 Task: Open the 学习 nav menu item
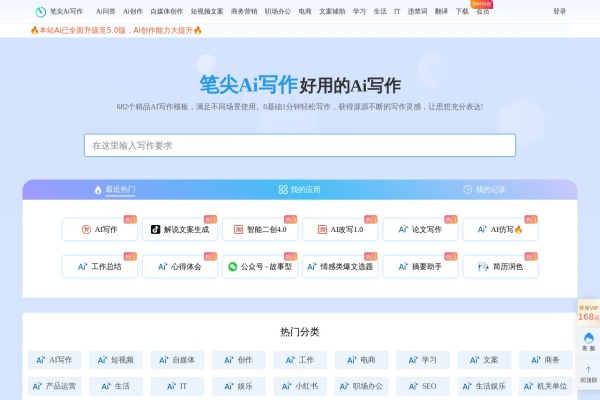tap(359, 11)
